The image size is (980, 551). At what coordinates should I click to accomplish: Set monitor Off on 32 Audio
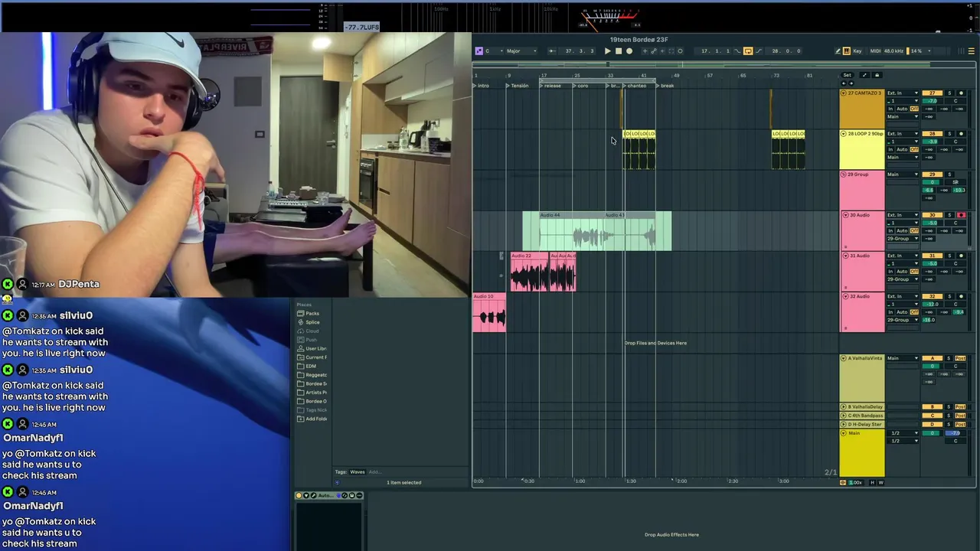[914, 312]
